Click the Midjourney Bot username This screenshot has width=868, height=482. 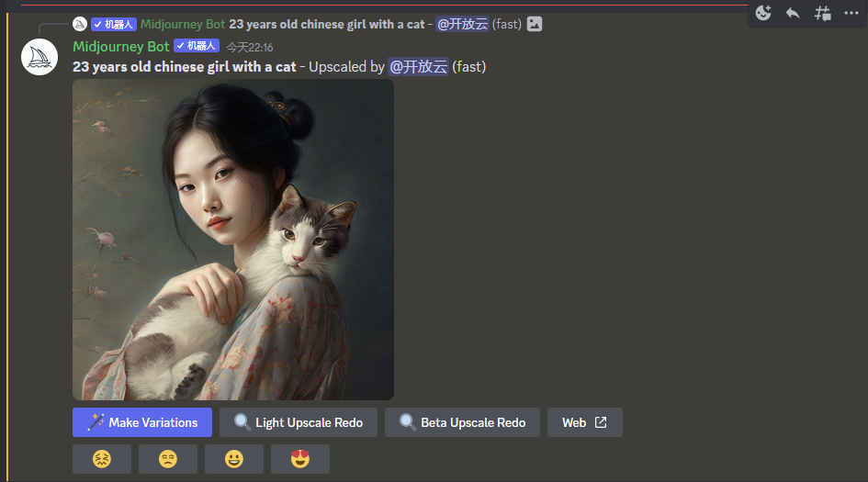point(120,47)
